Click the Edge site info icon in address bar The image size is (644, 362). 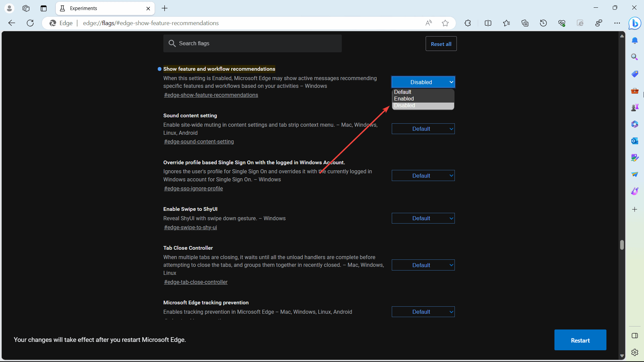coord(61,23)
